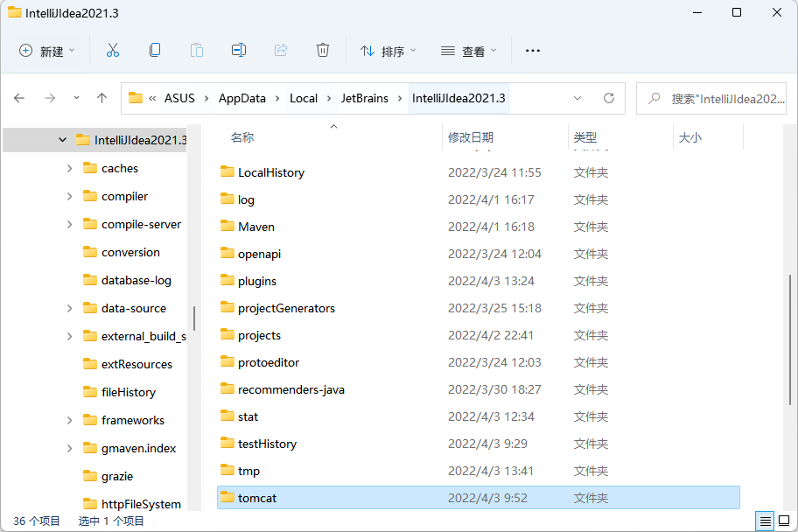Click Local in the breadcrumb path
The image size is (798, 532).
304,98
